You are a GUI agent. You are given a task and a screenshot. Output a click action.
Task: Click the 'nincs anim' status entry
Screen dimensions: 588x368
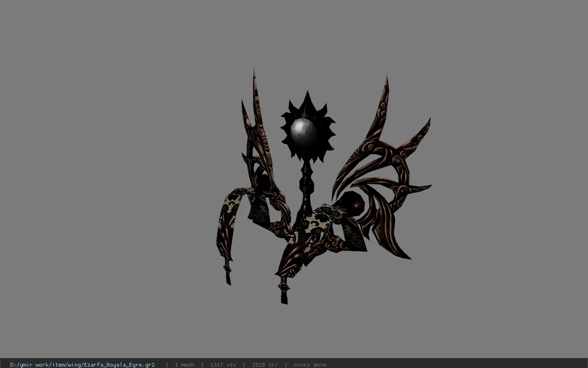310,365
